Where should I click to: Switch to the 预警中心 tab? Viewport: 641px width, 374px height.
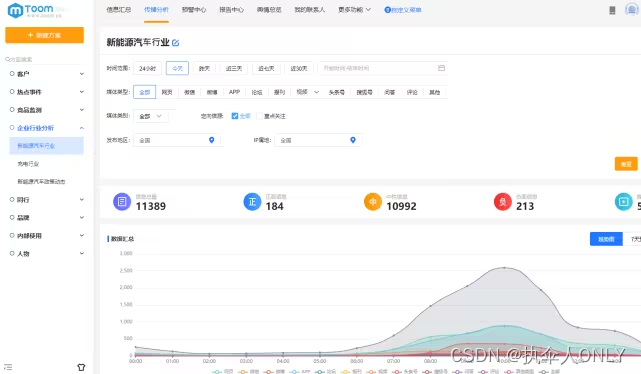pos(194,10)
